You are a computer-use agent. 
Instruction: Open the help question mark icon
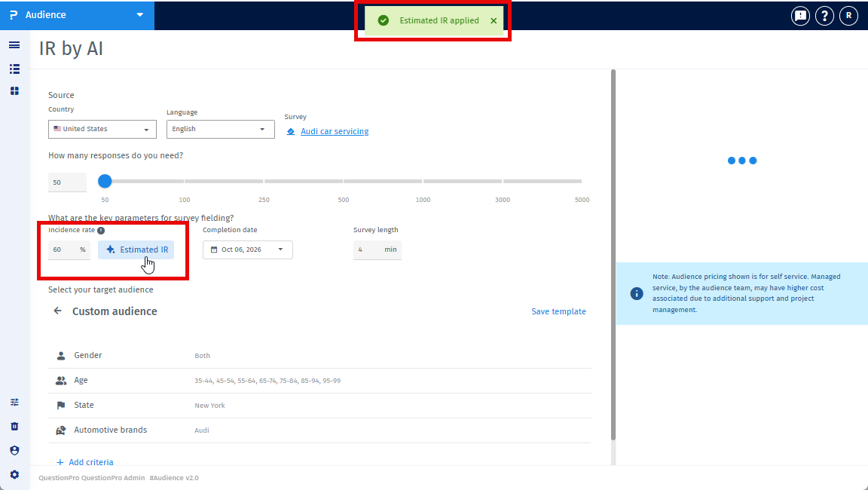[824, 16]
